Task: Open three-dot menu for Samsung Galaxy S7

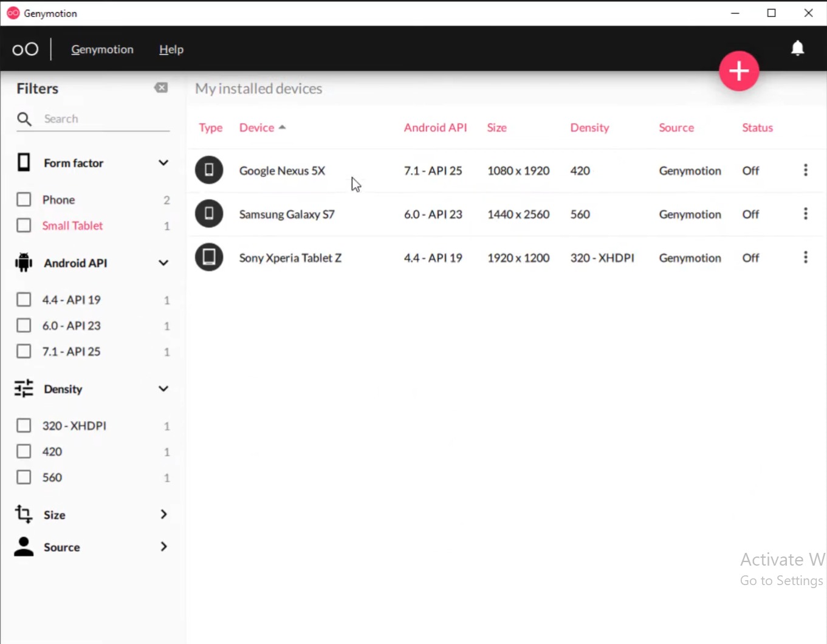Action: 805,214
